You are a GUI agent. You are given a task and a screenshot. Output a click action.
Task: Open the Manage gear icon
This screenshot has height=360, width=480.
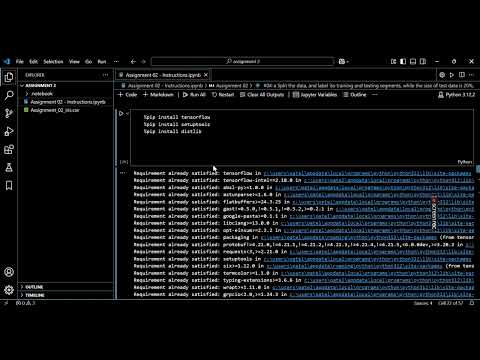click(9, 290)
